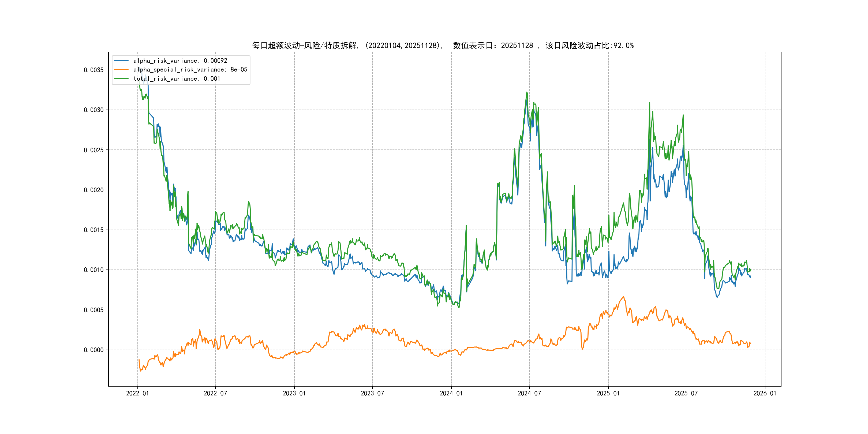This screenshot has height=434, width=868.
Task: Click the 2022-01 x-axis tick label
Action: coord(137,393)
